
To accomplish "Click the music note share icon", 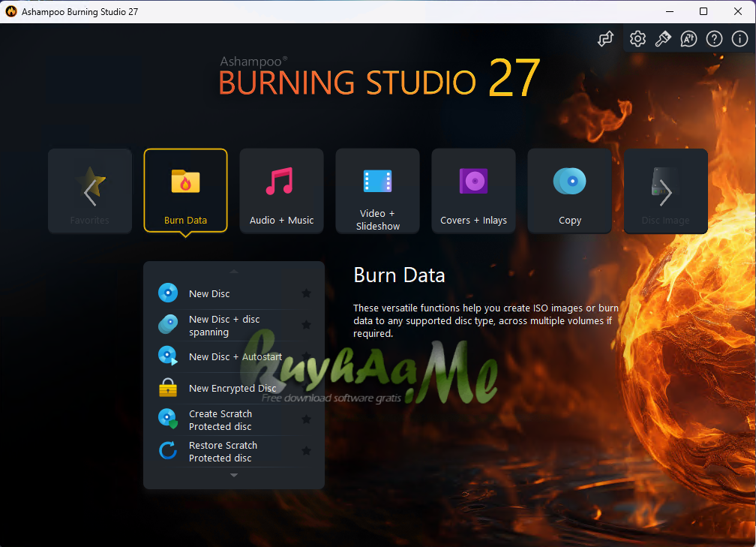I will coord(605,38).
